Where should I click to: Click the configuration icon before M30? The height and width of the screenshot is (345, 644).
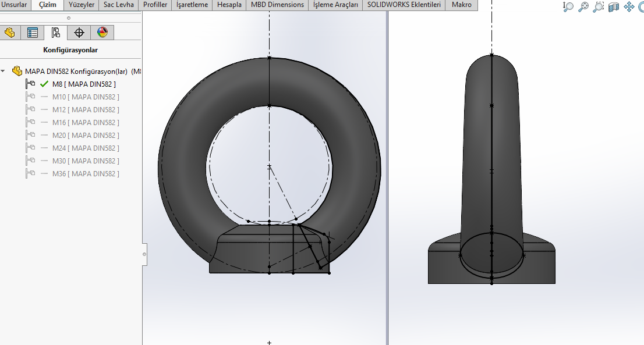coord(30,161)
